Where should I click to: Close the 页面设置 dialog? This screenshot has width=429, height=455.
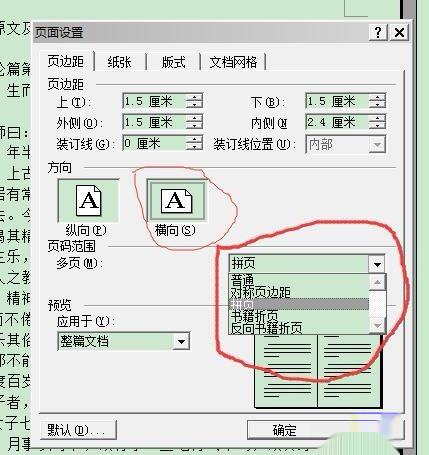tap(399, 32)
